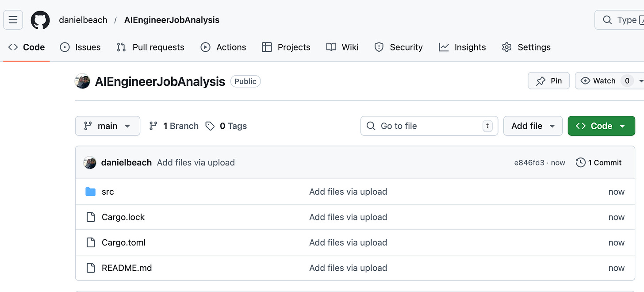
Task: Switch to the Code tab
Action: coord(27,47)
